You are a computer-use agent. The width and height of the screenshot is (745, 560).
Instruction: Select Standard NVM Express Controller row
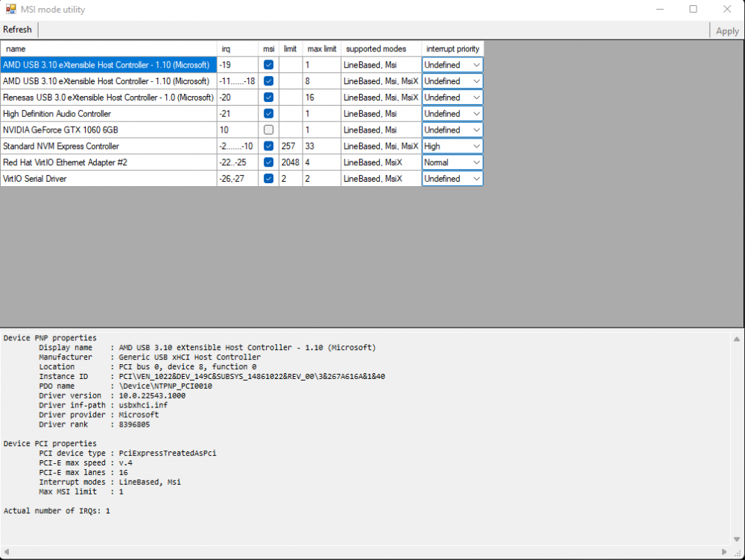point(109,146)
